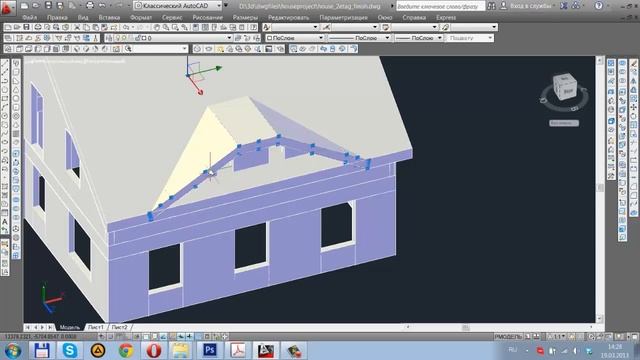Viewport: 640px width, 360px height.
Task: Open the AutoCAD application menu button
Action: click(x=7, y=7)
